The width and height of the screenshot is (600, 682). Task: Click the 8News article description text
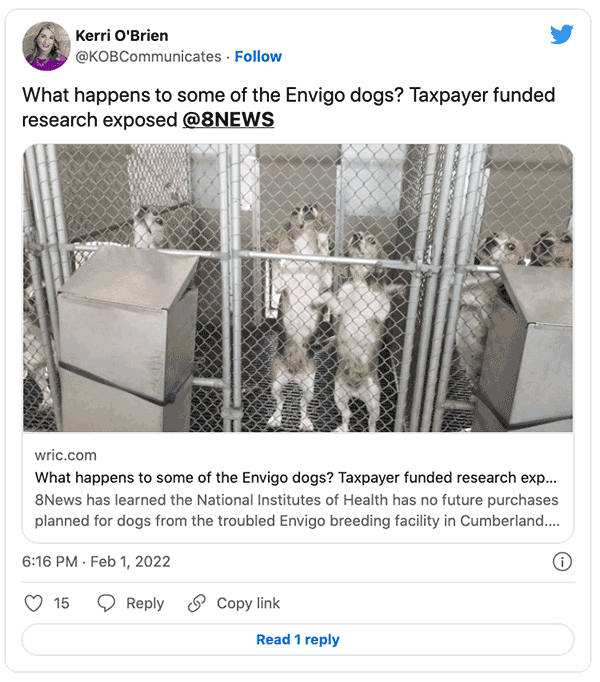click(x=297, y=510)
